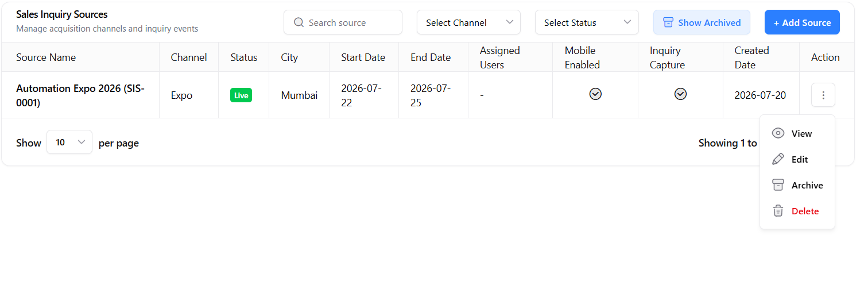The width and height of the screenshot is (868, 308).
Task: Choose Edit from the action menu
Action: click(797, 159)
